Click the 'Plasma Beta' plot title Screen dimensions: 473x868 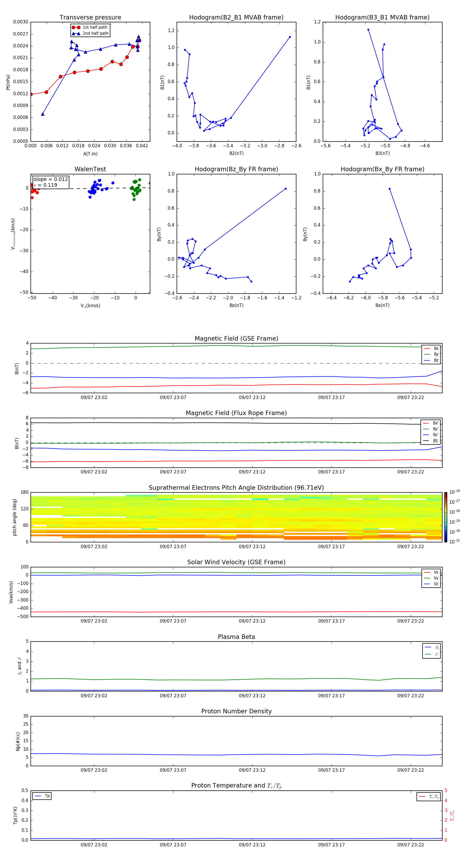[x=236, y=637]
